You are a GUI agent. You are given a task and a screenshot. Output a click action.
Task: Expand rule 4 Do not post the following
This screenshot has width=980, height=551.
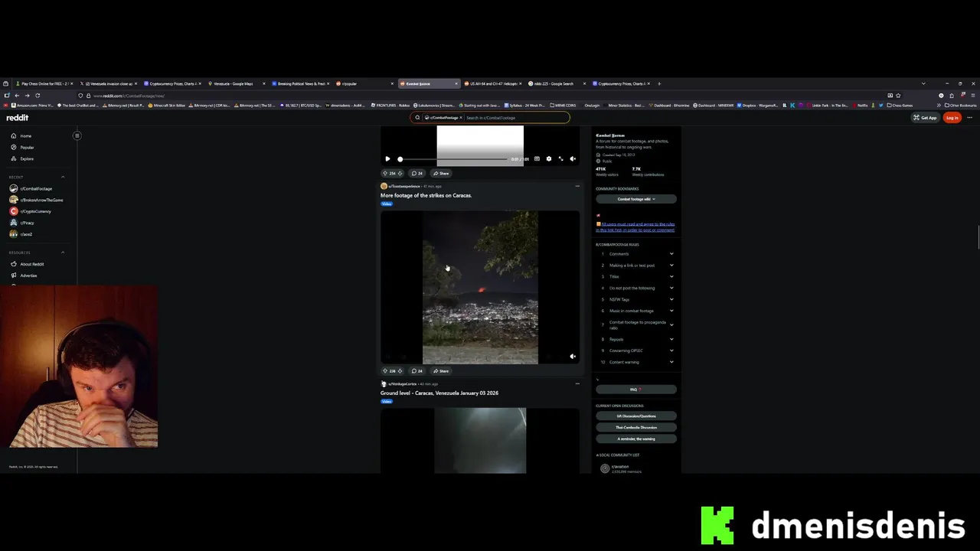click(635, 288)
